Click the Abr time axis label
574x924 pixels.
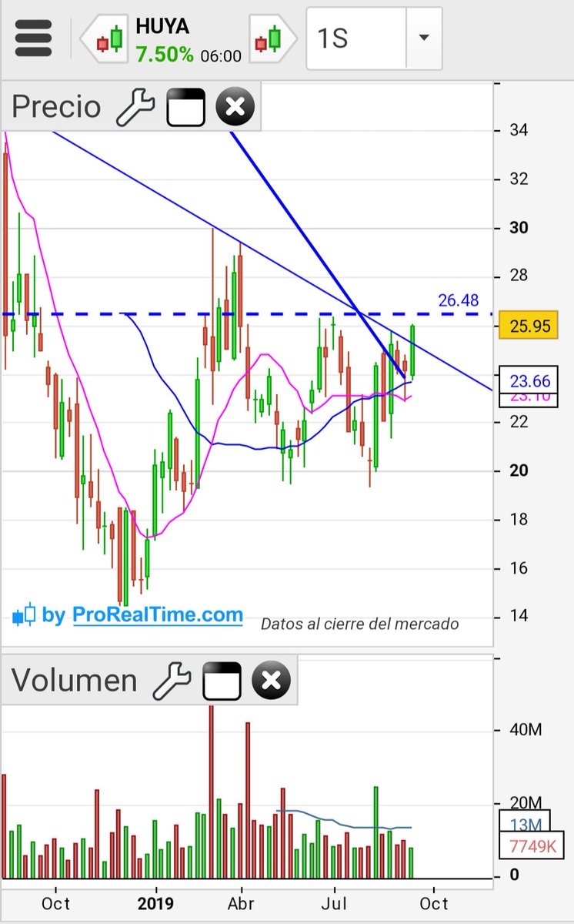242,902
